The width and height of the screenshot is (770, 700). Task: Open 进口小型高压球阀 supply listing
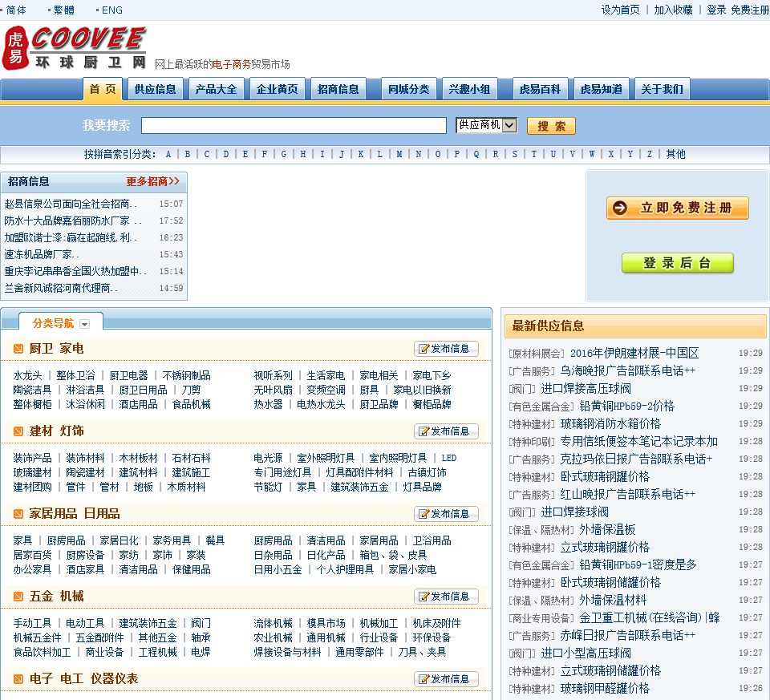click(586, 653)
